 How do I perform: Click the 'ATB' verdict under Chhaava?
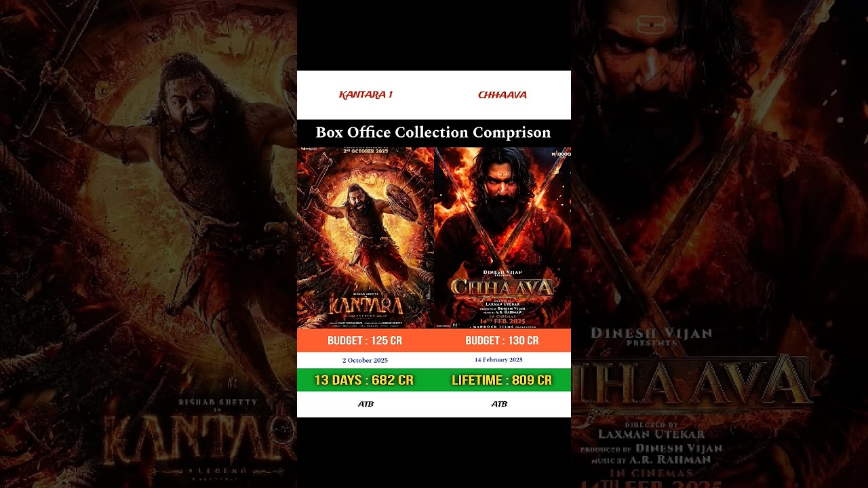click(499, 404)
